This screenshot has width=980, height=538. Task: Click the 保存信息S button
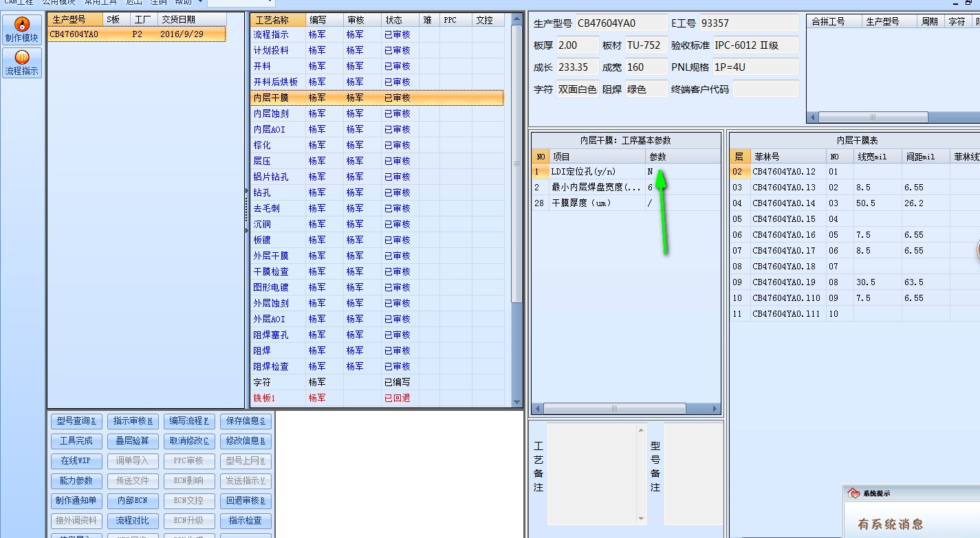[246, 421]
